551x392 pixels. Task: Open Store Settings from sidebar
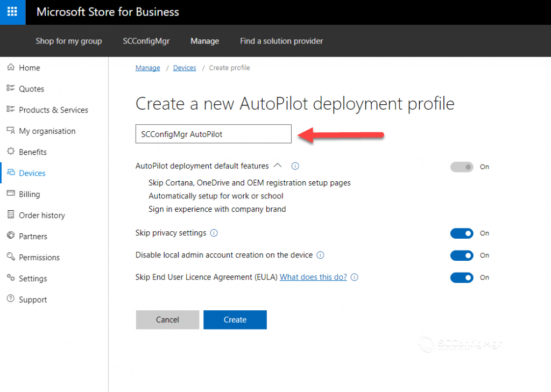(x=33, y=278)
